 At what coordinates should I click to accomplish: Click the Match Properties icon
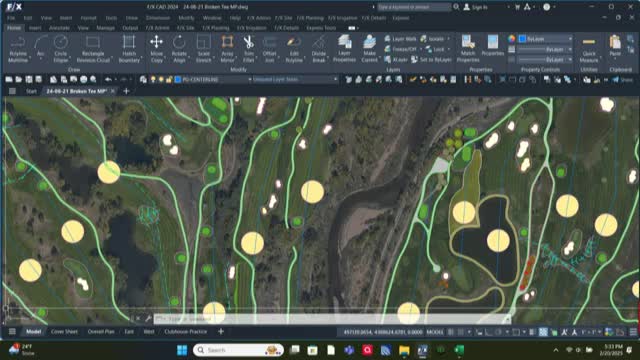pyautogui.click(x=468, y=42)
